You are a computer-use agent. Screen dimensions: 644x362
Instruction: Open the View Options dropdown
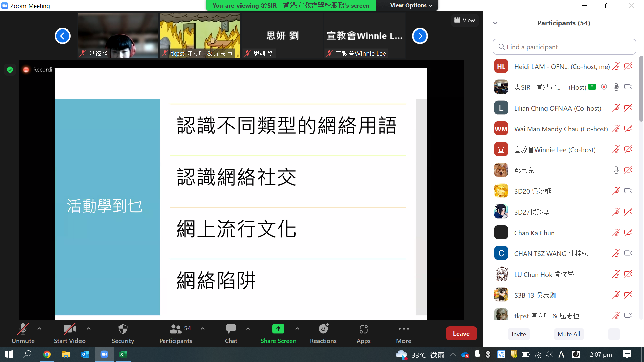point(411,5)
